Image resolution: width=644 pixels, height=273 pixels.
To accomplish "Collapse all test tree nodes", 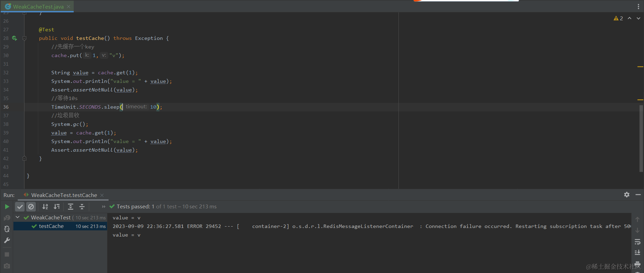I will pos(82,207).
